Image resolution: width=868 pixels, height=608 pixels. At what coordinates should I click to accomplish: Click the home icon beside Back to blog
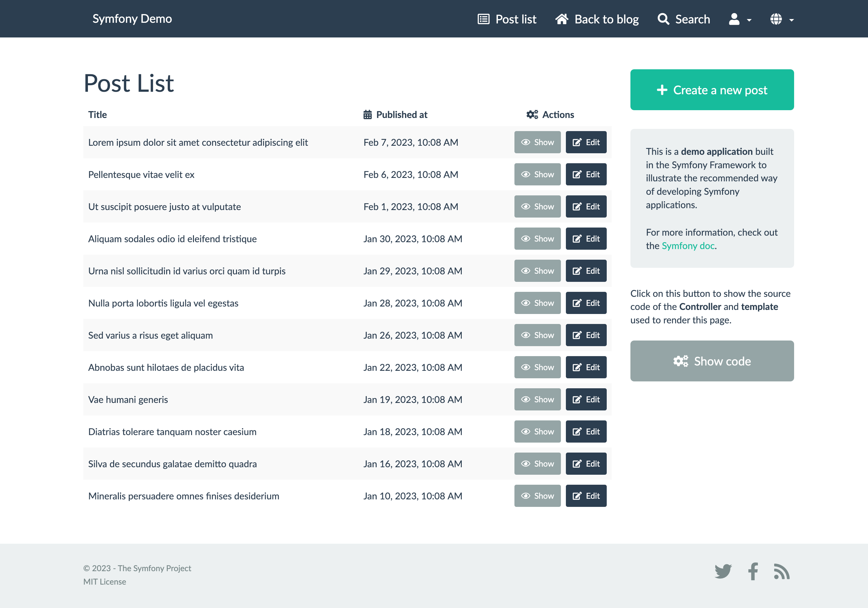562,19
